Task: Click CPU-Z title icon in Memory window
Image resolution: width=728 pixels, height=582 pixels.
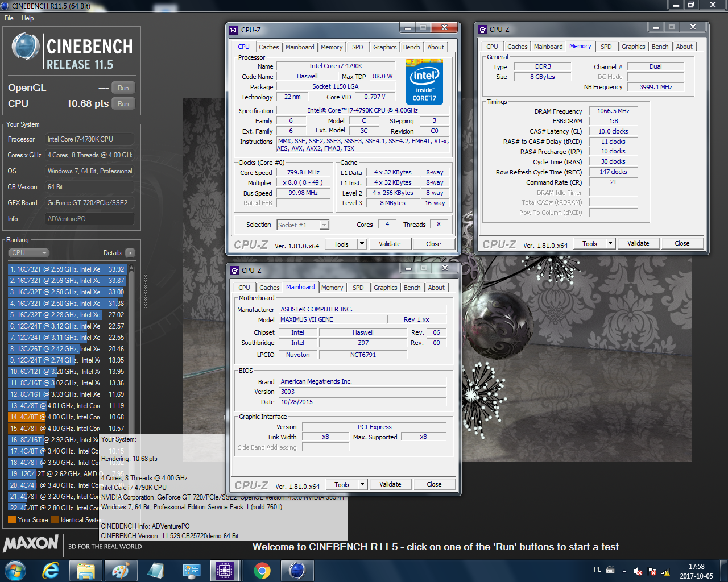Action: click(x=482, y=29)
